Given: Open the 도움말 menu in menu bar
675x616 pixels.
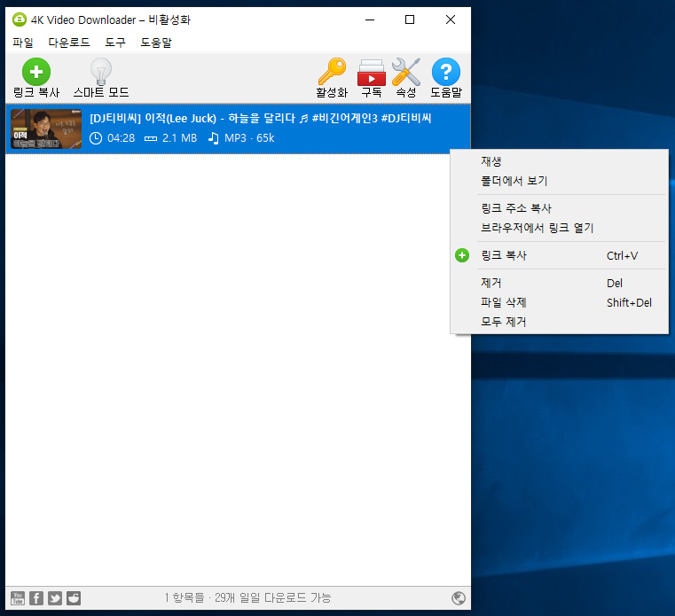Looking at the screenshot, I should click(x=156, y=43).
